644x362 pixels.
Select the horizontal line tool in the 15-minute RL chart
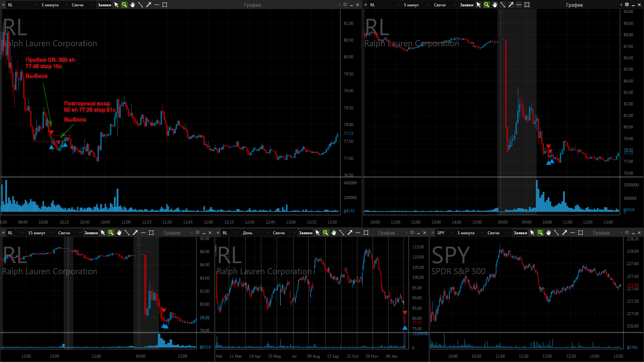[x=143, y=233]
